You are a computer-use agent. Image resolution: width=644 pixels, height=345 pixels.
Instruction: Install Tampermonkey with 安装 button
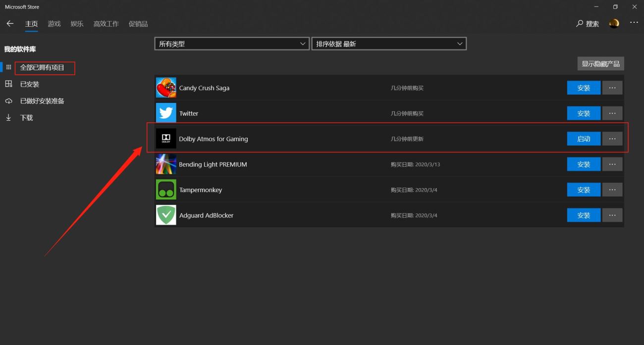(x=584, y=190)
